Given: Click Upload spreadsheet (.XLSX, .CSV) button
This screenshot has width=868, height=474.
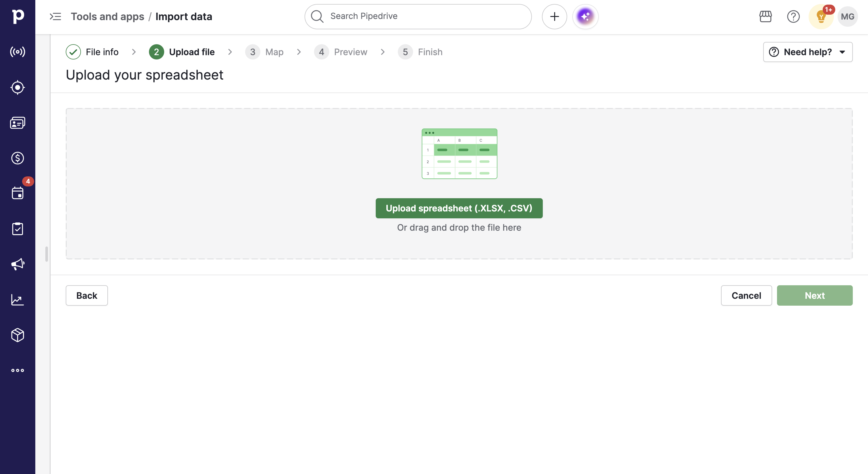Looking at the screenshot, I should pos(459,208).
